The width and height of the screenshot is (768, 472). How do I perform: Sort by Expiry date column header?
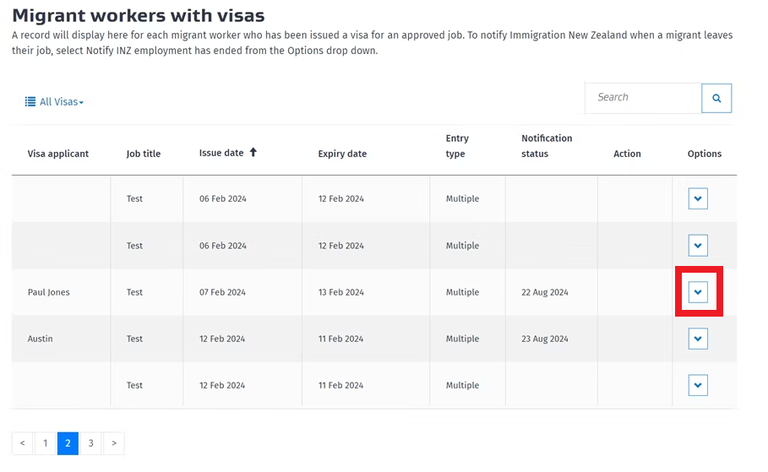point(342,154)
